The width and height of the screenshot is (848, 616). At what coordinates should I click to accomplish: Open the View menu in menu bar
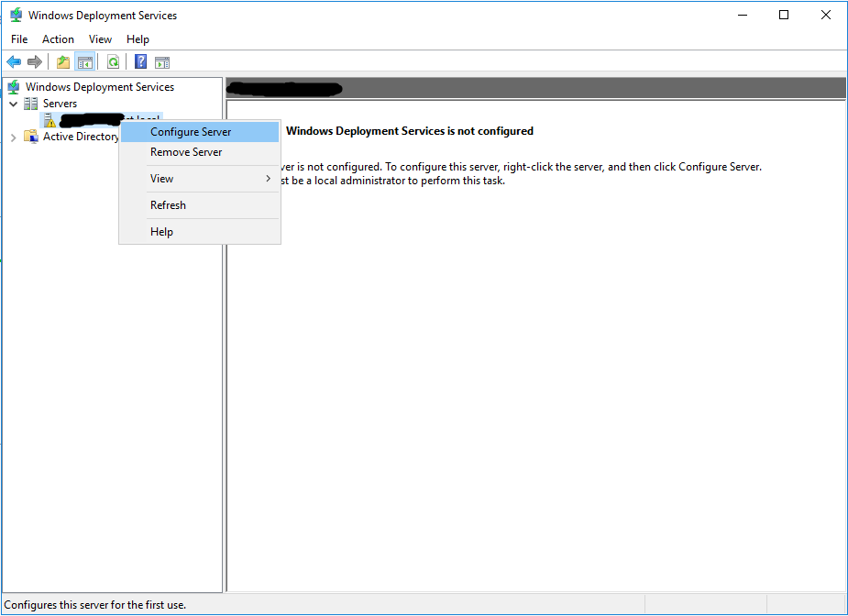(100, 38)
